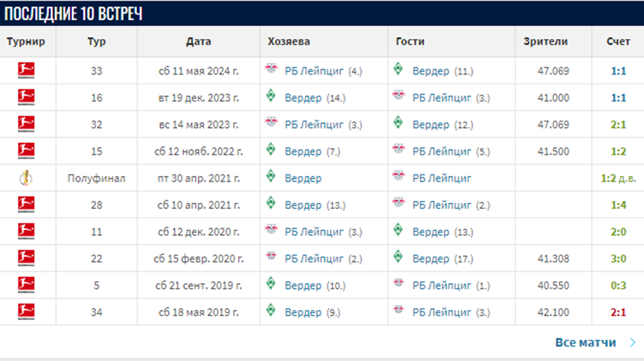
Task: Open Вердер home team on 12 Nov 2022
Action: 303,151
